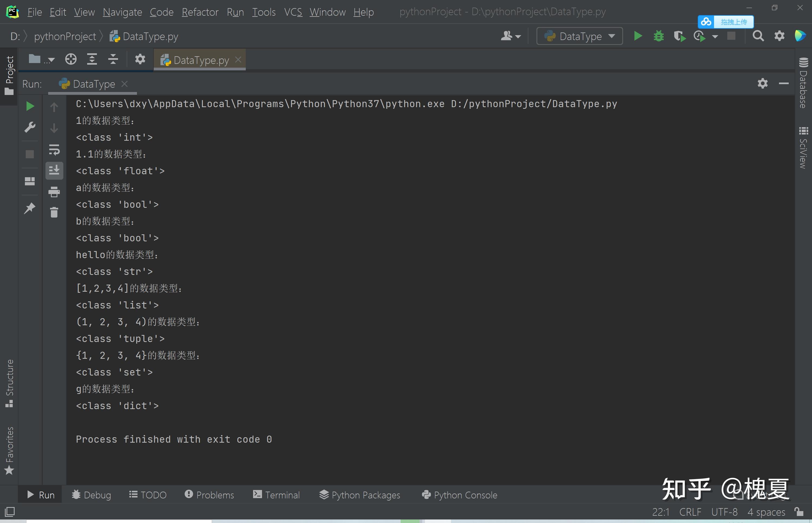The image size is (812, 523).
Task: Collapse all nodes in Project panel
Action: [x=113, y=59]
